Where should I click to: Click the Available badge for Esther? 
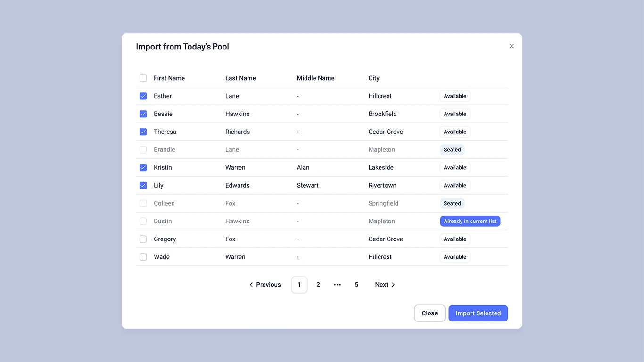click(455, 96)
